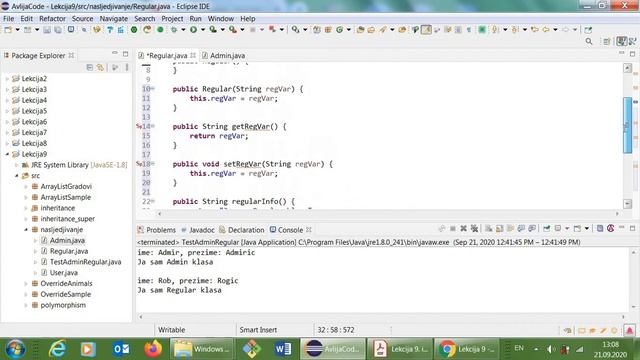Toggle Block Selection Mode icon
This screenshot has height=360, width=640.
(458, 30)
